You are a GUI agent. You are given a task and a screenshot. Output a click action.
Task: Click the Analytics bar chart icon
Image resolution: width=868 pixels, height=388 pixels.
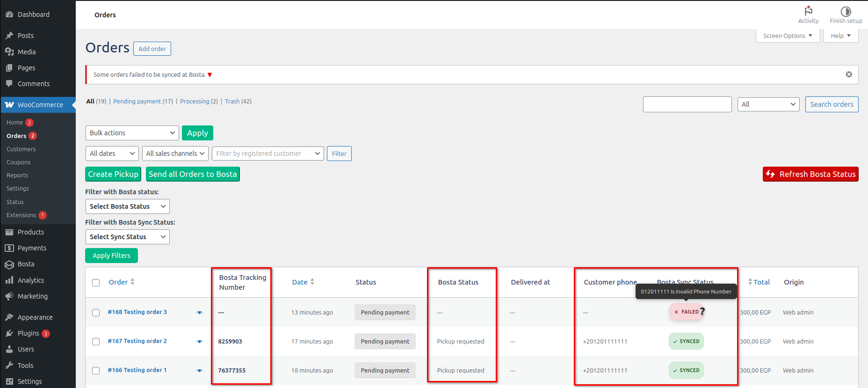pyautogui.click(x=9, y=280)
